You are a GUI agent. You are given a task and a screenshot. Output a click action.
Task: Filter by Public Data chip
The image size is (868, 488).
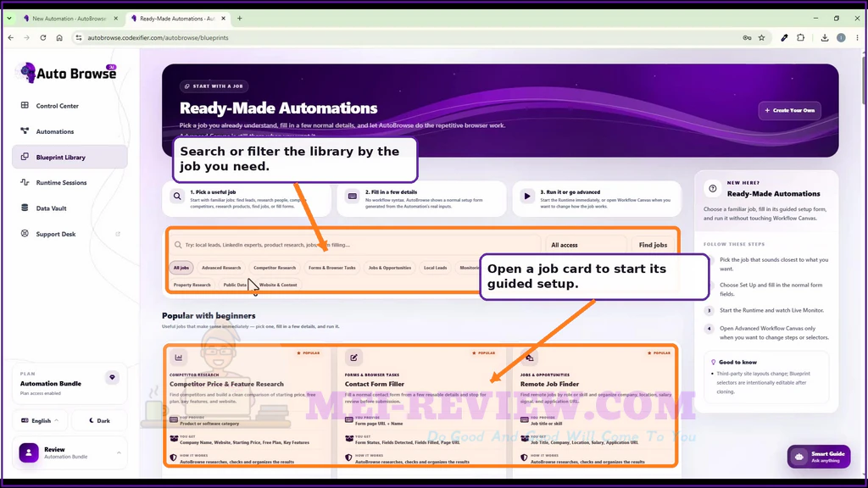[235, 285]
